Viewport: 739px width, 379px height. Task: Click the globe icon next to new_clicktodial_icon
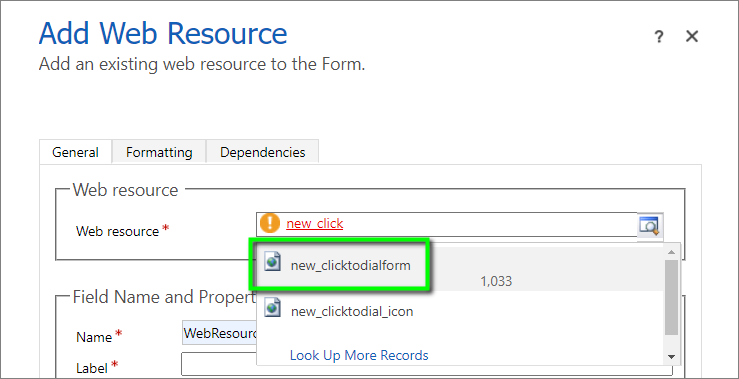pyautogui.click(x=272, y=307)
